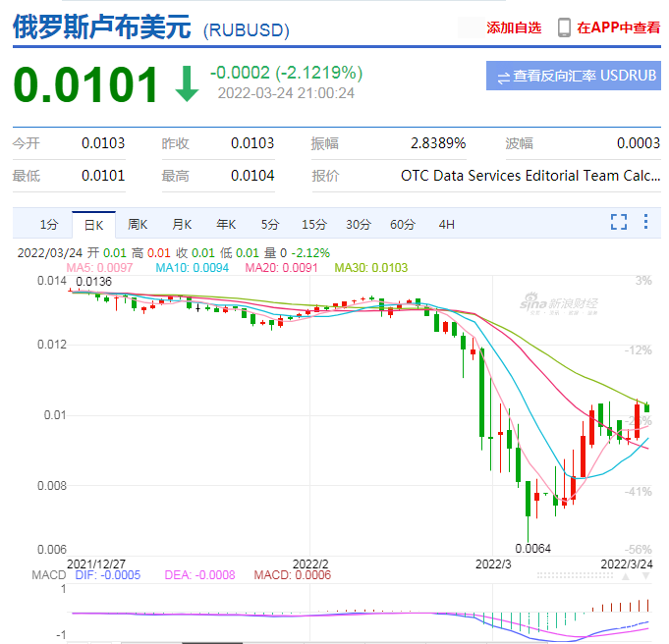
Task: Open the three-dot chart options menu
Action: 645,221
